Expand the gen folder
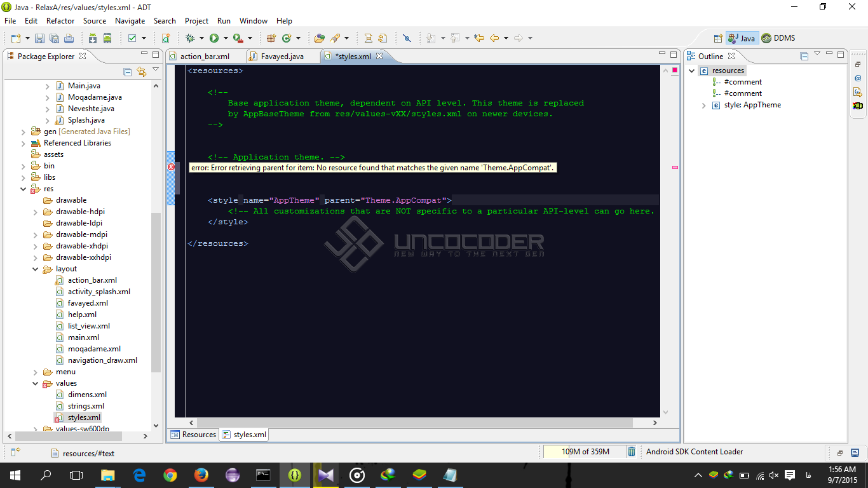The height and width of the screenshot is (488, 868). tap(24, 132)
